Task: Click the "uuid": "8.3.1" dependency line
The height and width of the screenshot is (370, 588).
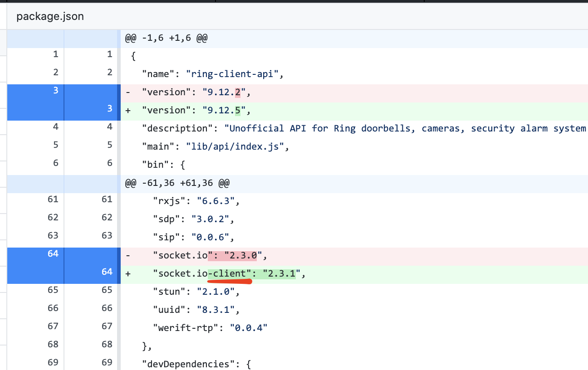Action: tap(354, 309)
